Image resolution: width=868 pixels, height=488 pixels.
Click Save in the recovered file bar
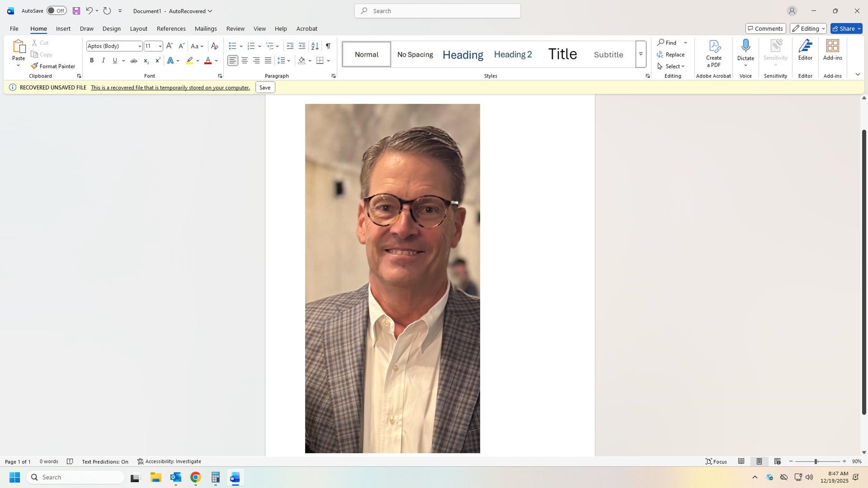[x=265, y=87]
